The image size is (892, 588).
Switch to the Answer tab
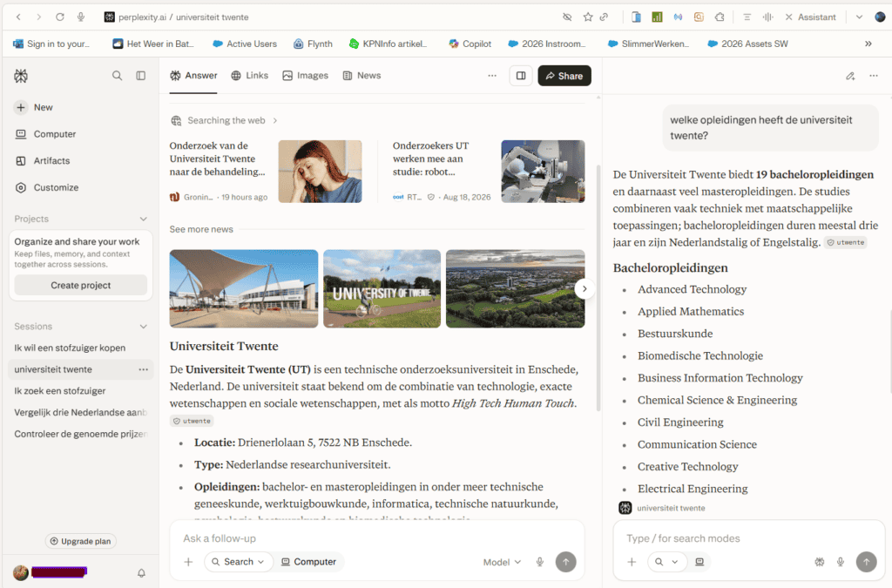pos(193,76)
